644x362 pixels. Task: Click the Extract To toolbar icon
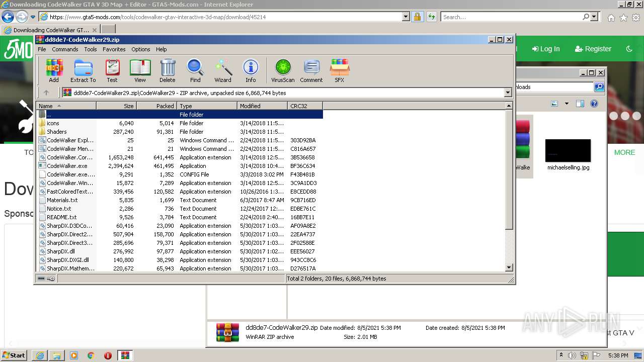[83, 70]
